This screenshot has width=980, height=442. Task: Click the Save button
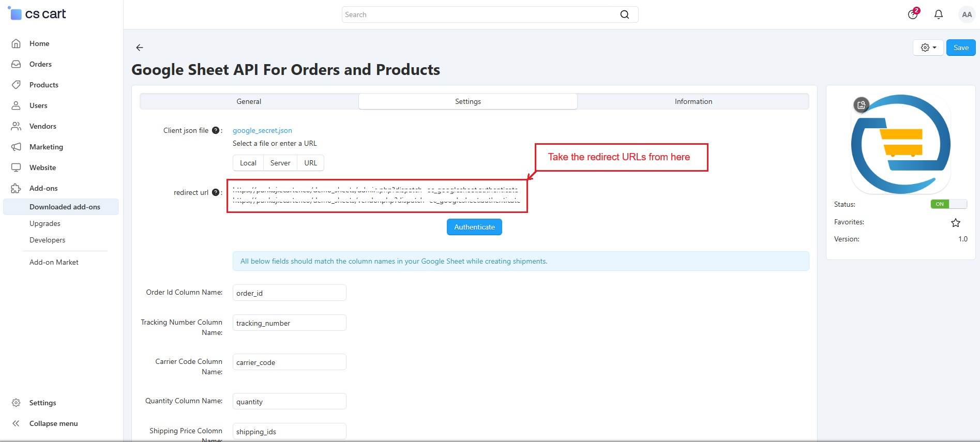(960, 48)
